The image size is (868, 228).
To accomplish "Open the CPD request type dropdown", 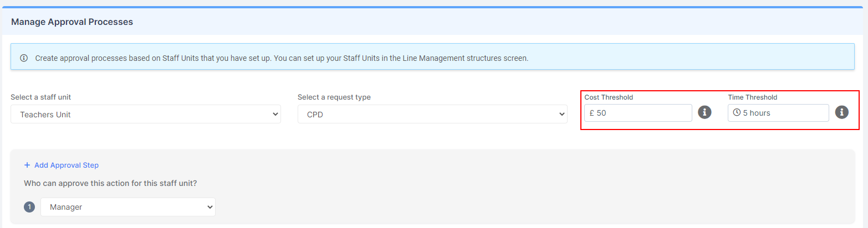I will click(x=432, y=115).
